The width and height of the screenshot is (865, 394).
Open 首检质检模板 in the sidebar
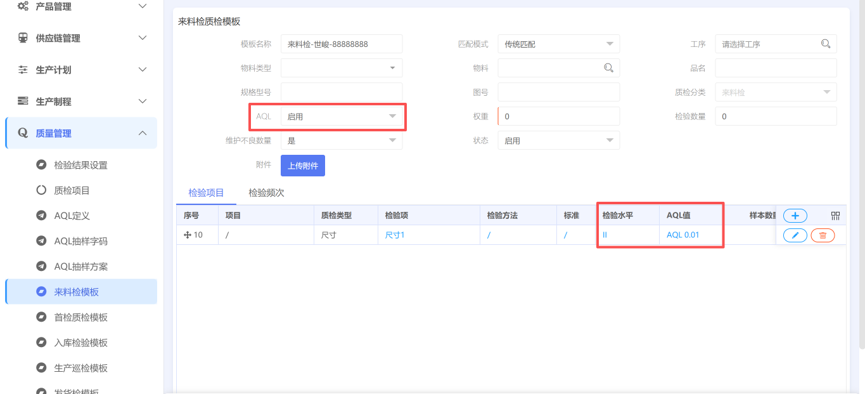pyautogui.click(x=81, y=317)
